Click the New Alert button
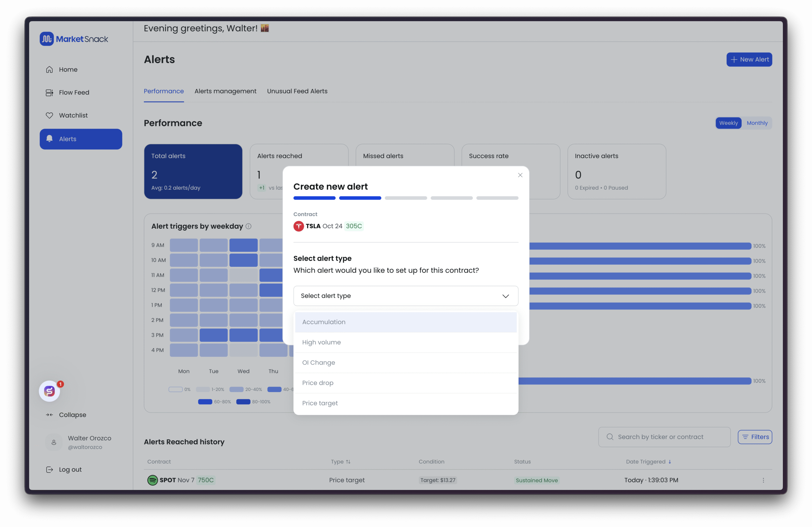The height and width of the screenshot is (527, 812). 749,60
